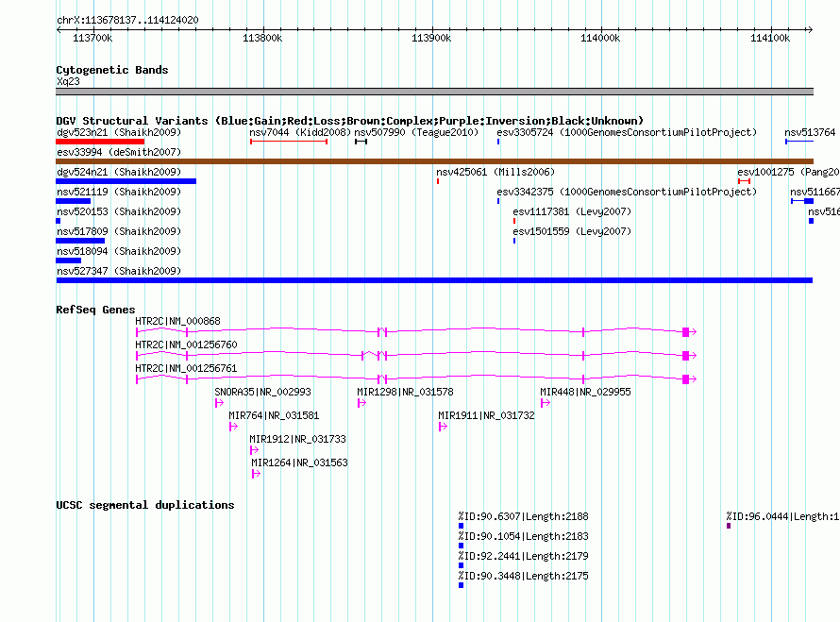
Task: Open the HTR2C|NM_000868 transcript label
Action: pyautogui.click(x=177, y=321)
